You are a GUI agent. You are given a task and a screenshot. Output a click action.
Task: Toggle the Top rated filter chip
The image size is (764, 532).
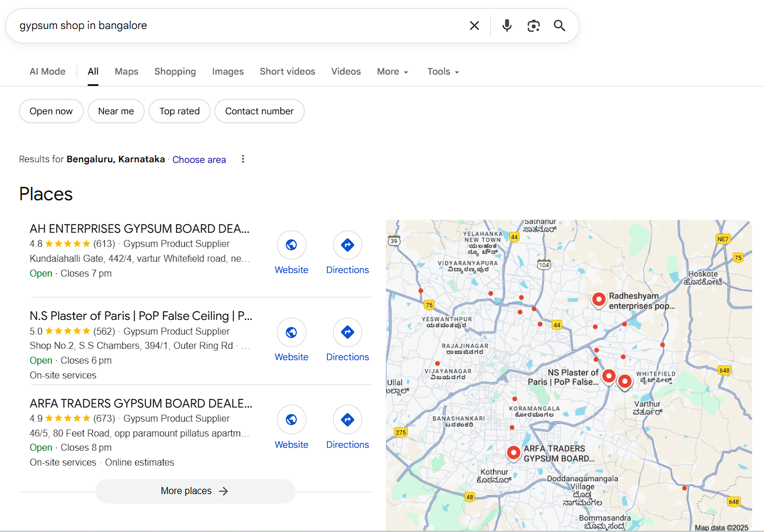pyautogui.click(x=180, y=111)
